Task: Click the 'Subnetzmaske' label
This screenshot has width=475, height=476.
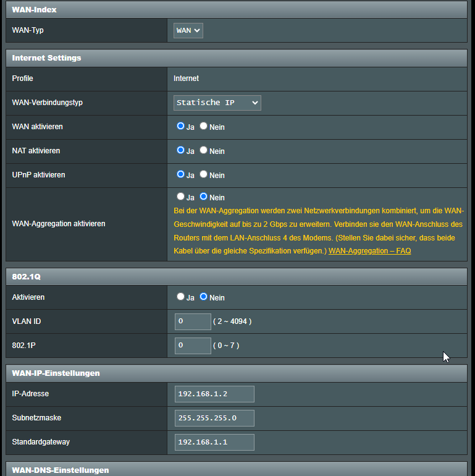Action: point(36,418)
